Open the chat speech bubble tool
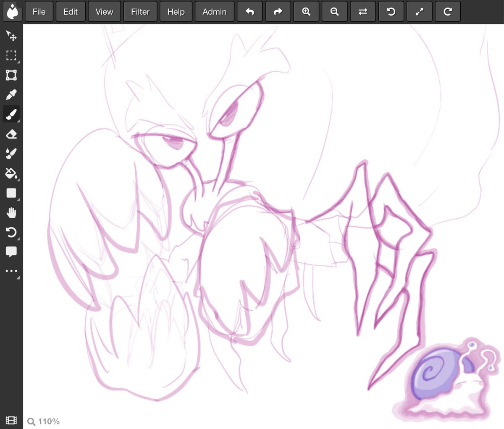Image resolution: width=504 pixels, height=429 pixels. [x=11, y=252]
